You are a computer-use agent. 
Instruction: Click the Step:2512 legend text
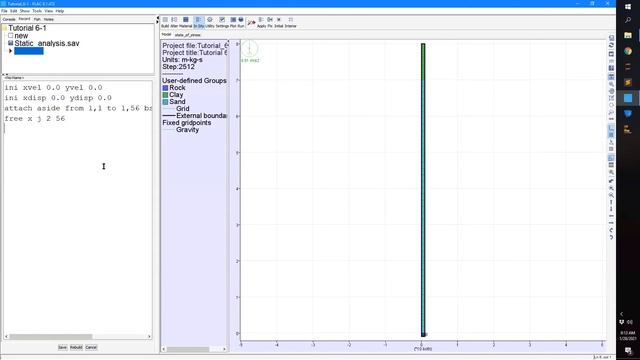click(178, 67)
